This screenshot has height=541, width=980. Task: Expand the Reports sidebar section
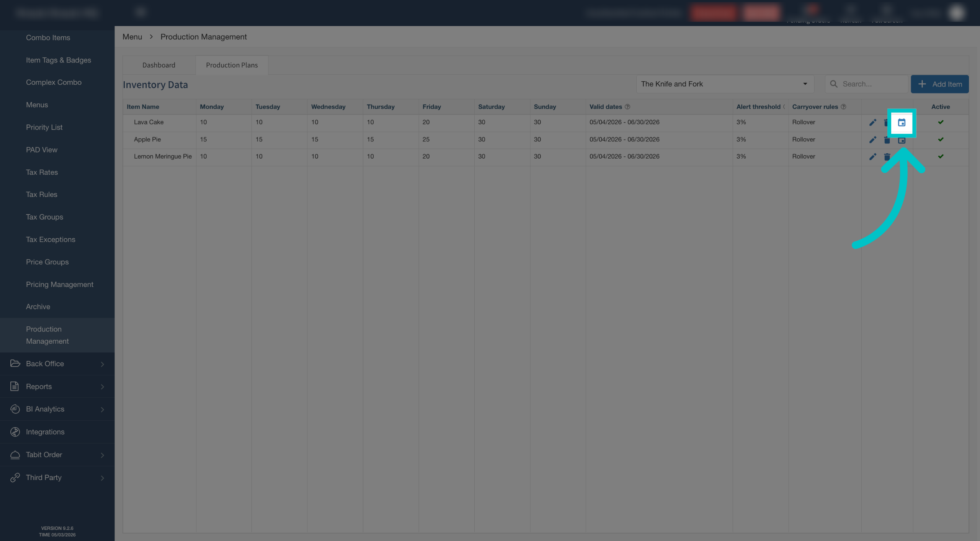coord(57,386)
